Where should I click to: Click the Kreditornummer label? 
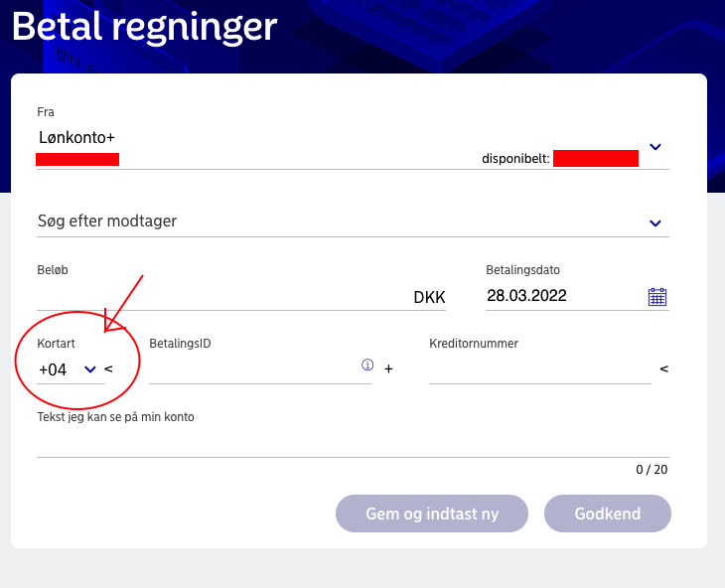474,344
